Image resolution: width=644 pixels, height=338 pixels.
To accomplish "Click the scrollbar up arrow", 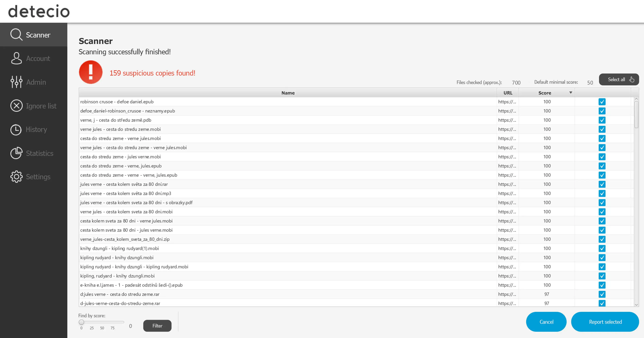I will click(636, 99).
